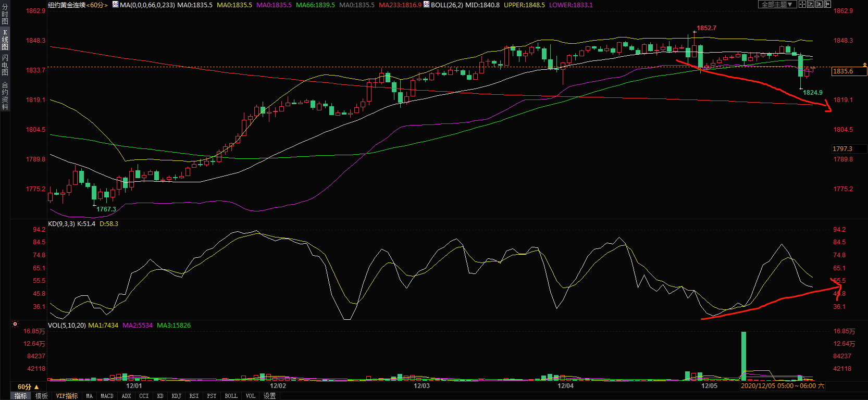Open the VIP指标 tab
The width and height of the screenshot is (868, 400).
point(67,396)
